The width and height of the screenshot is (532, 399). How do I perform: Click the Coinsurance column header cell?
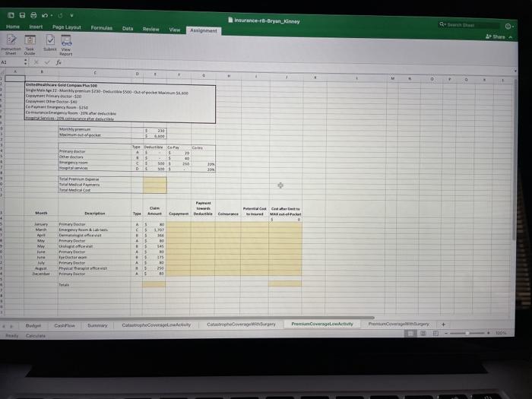coord(228,214)
